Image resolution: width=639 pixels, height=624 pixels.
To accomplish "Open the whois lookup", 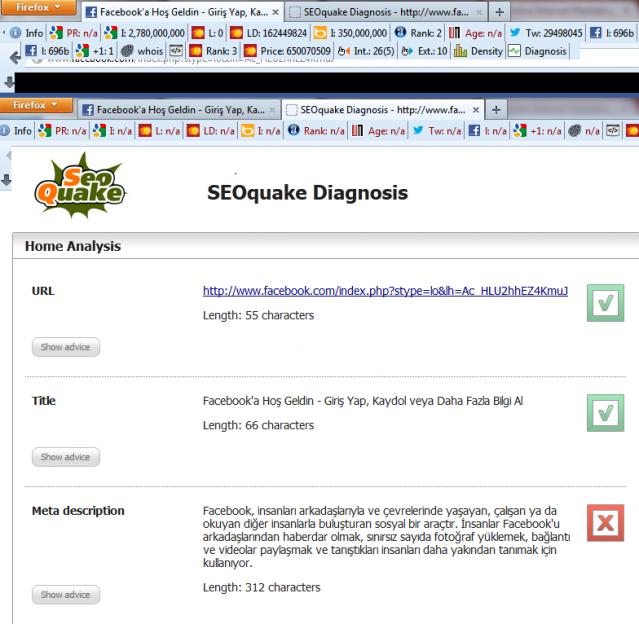I will (x=142, y=51).
